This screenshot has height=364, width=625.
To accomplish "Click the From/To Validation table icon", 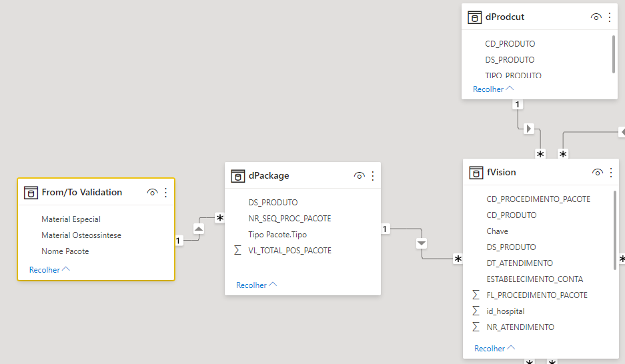I will pyautogui.click(x=31, y=193).
